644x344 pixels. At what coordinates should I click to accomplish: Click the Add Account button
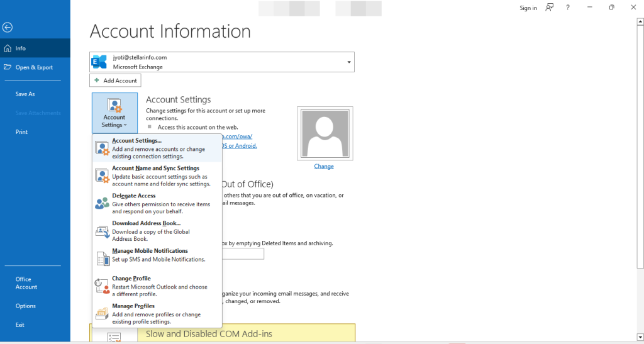tap(116, 80)
